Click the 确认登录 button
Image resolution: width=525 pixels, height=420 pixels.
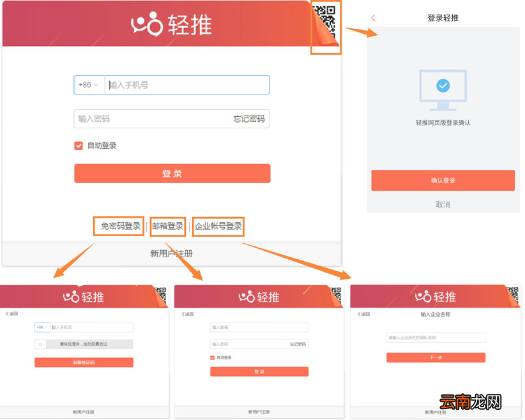pyautogui.click(x=443, y=181)
